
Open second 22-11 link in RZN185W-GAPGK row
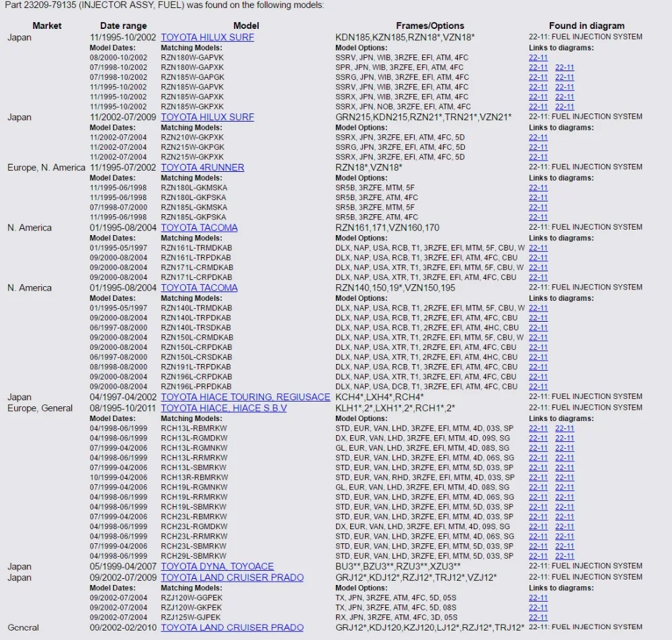point(564,77)
